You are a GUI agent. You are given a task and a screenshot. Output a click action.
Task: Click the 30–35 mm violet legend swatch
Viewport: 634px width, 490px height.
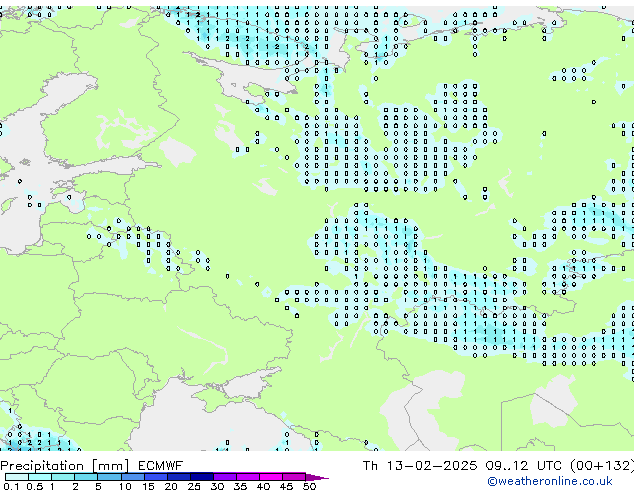pyautogui.click(x=225, y=477)
